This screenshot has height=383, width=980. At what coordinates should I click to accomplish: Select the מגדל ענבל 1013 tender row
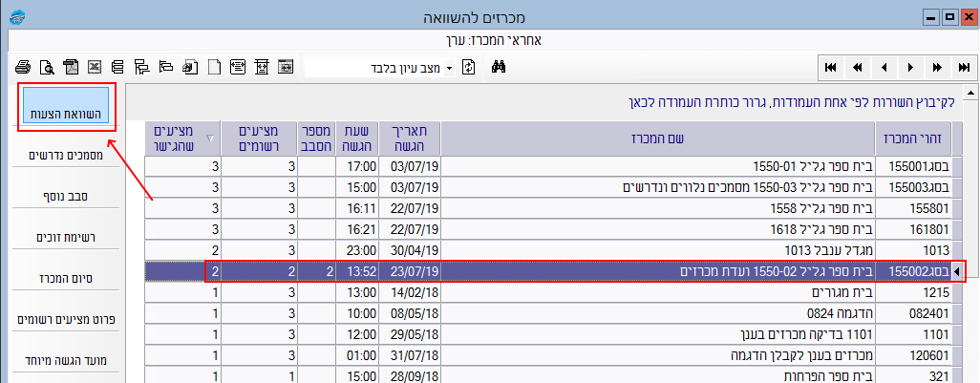pos(659,250)
